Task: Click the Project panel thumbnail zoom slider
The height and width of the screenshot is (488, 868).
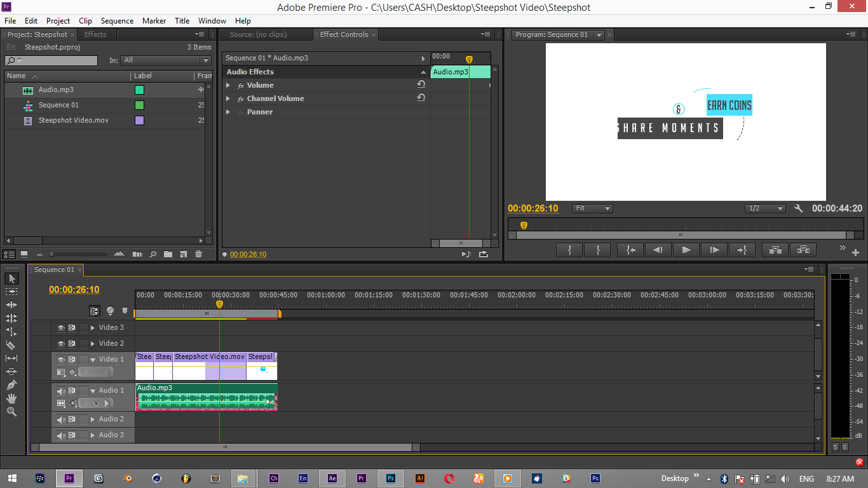Action: [x=79, y=254]
